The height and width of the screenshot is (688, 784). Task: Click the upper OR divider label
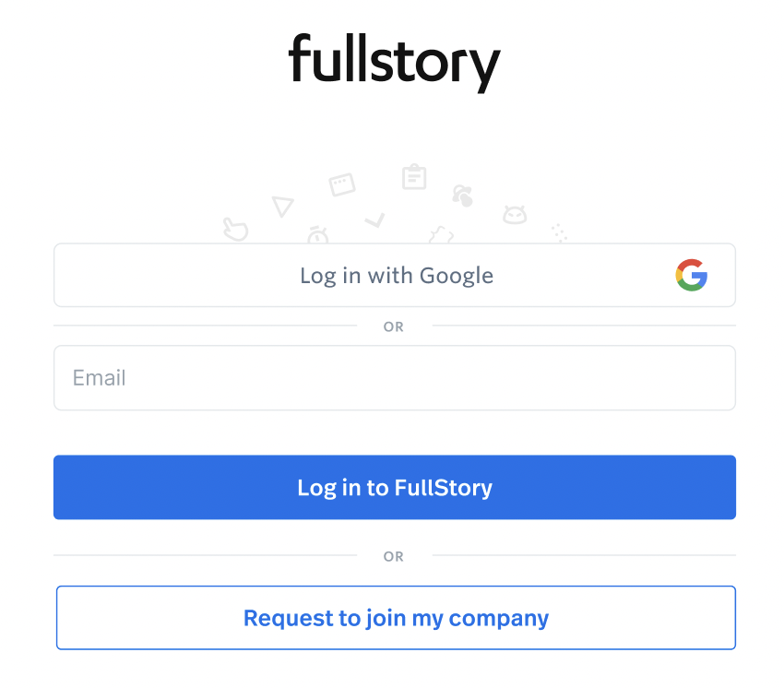tap(394, 326)
